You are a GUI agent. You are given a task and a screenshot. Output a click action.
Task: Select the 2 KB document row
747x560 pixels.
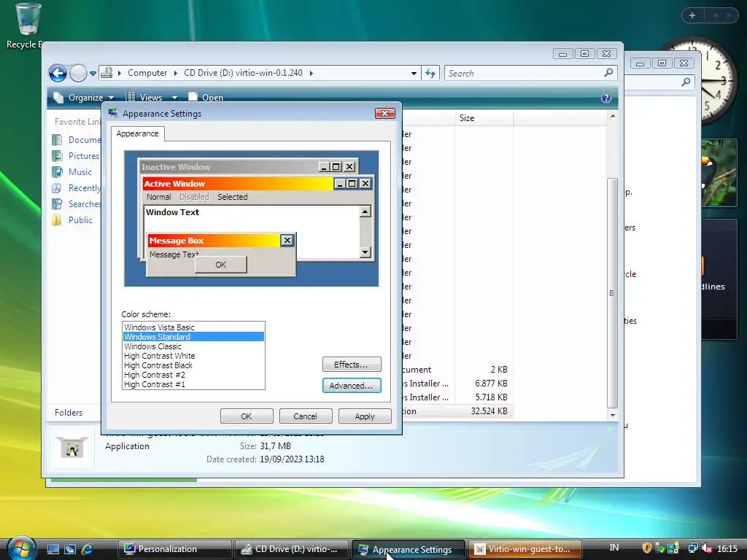[457, 370]
